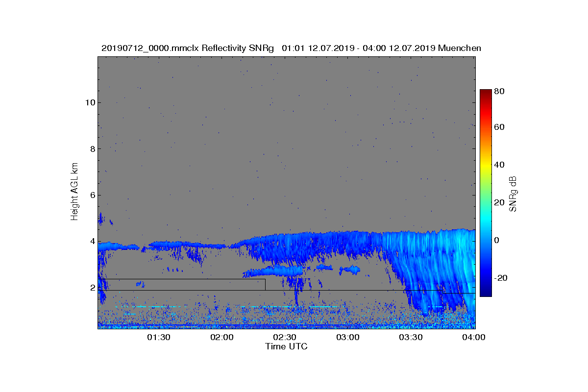Click the '02:30' time tick label

pyautogui.click(x=285, y=337)
